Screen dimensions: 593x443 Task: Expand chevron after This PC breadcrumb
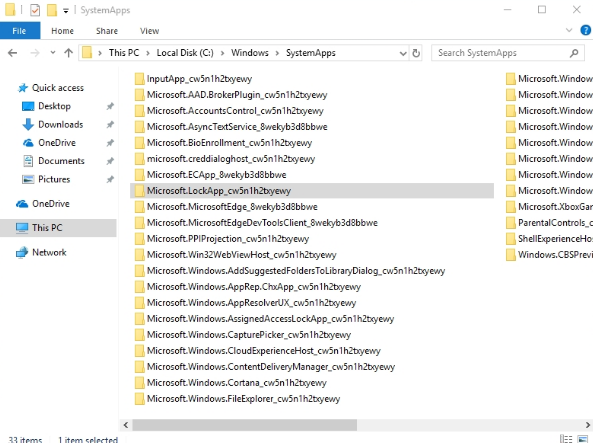tap(148, 53)
